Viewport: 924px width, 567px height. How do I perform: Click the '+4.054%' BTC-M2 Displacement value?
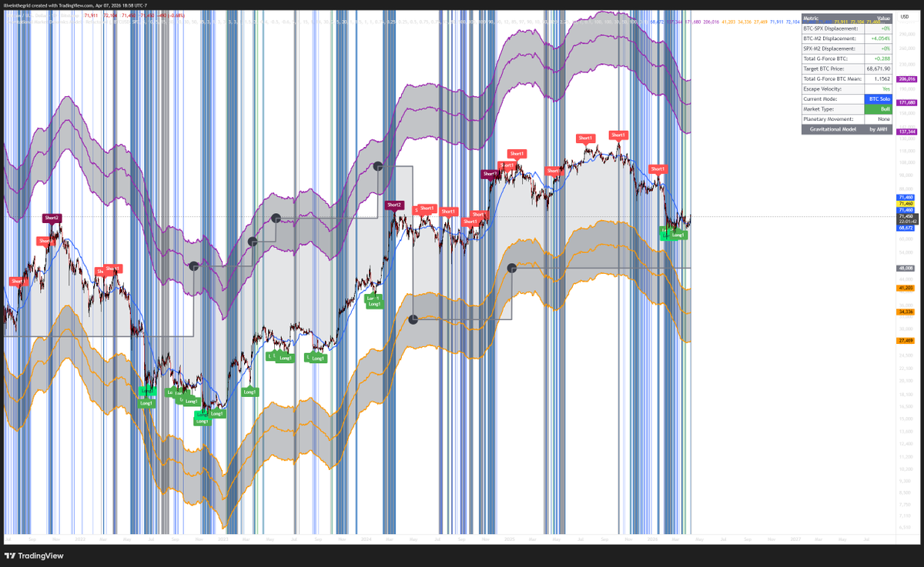(880, 38)
